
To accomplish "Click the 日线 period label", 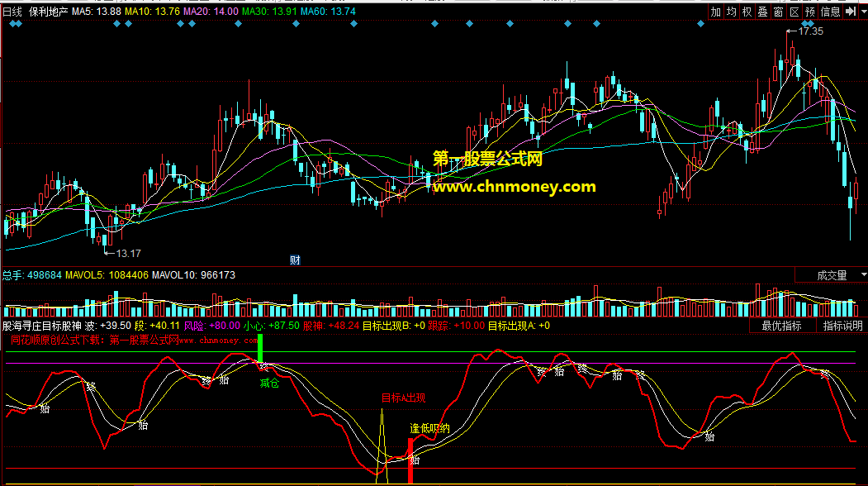I will pyautogui.click(x=12, y=12).
